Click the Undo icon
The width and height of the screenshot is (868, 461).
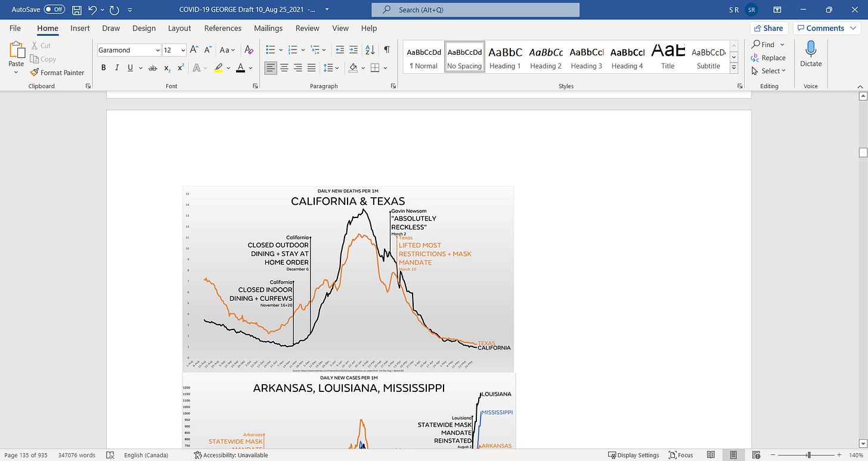[x=92, y=10]
